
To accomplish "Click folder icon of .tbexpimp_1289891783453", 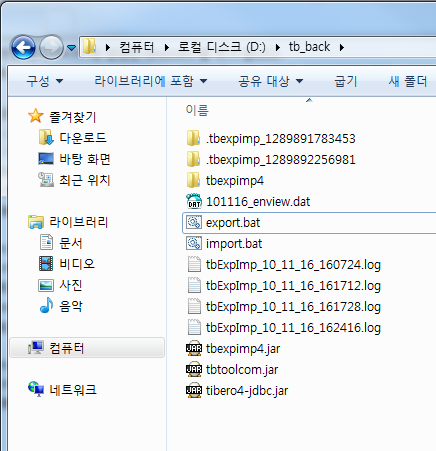I will click(x=193, y=138).
